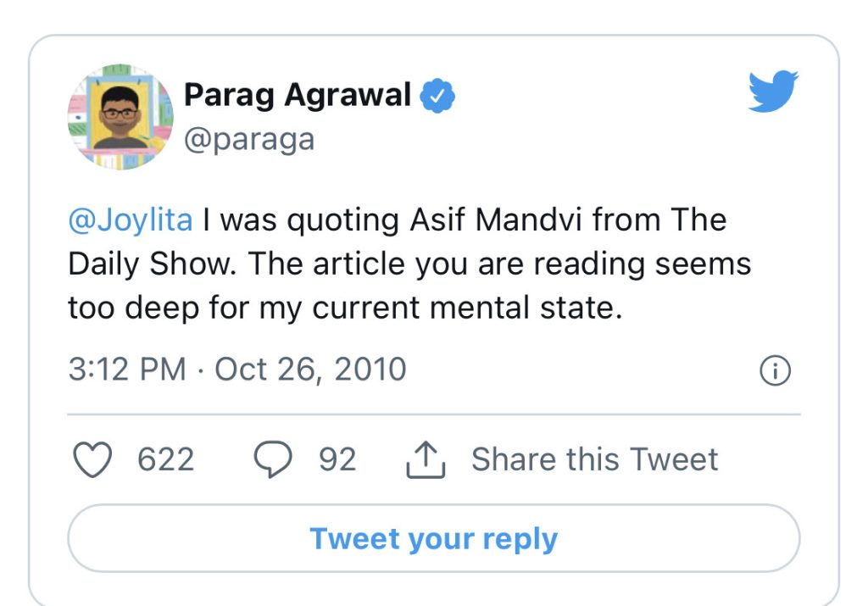Image resolution: width=868 pixels, height=606 pixels.
Task: Click the share upload arrow icon
Action: 426,459
